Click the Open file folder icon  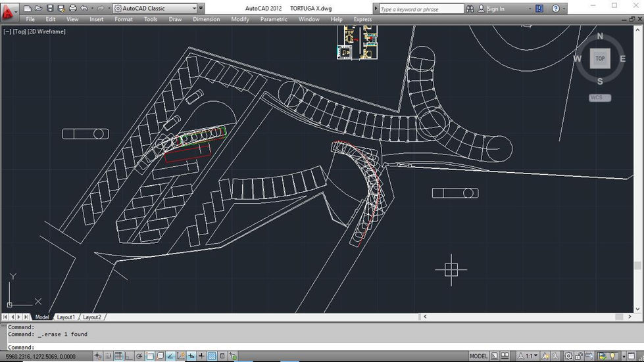point(39,8)
